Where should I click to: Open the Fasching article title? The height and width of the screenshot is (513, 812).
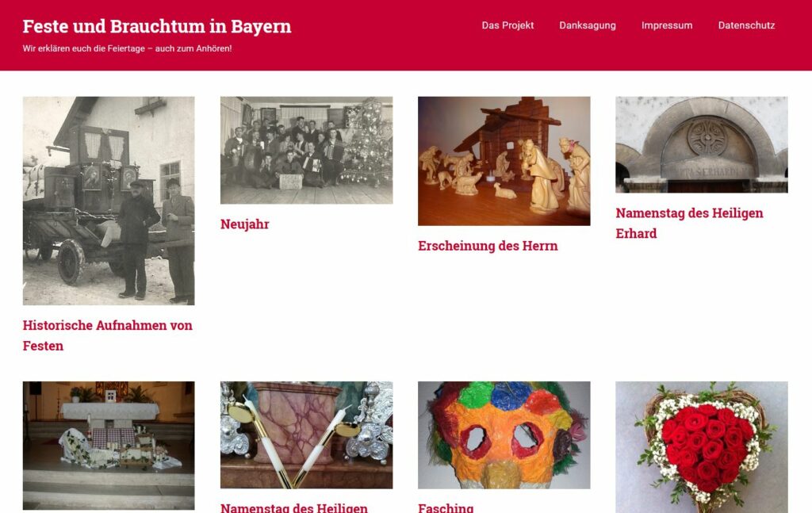click(x=446, y=507)
